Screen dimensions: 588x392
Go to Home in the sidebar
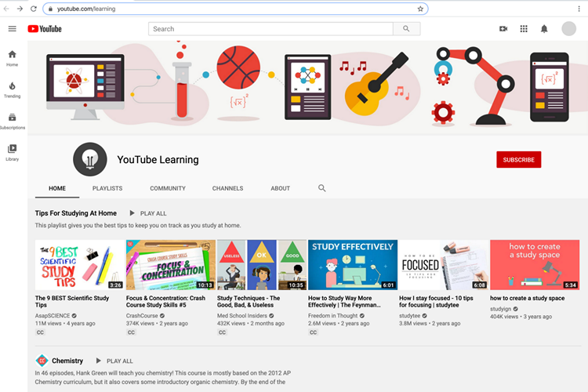tap(12, 58)
